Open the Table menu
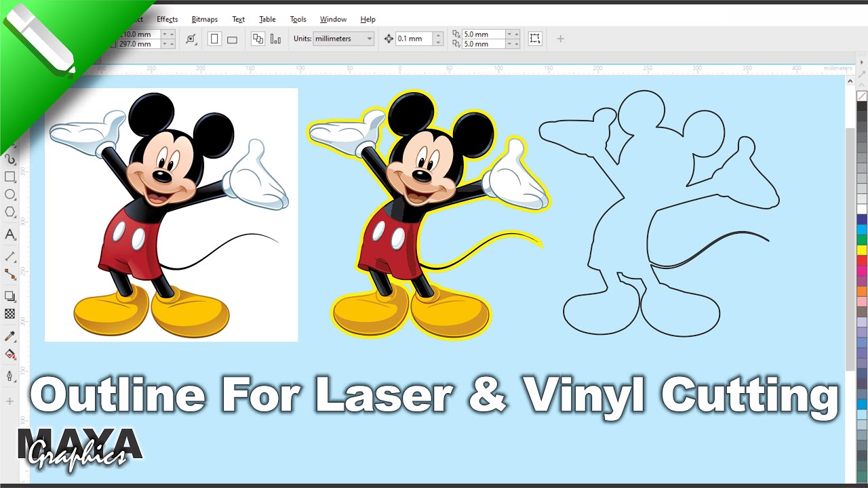The height and width of the screenshot is (488, 868). (267, 19)
